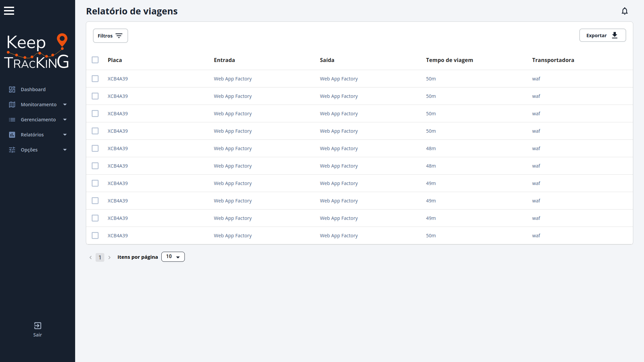644x362 pixels.
Task: Toggle the header select-all checkbox
Action: [x=95, y=60]
